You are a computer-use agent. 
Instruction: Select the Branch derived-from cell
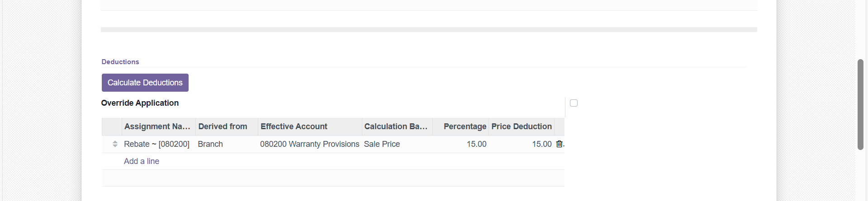point(210,144)
